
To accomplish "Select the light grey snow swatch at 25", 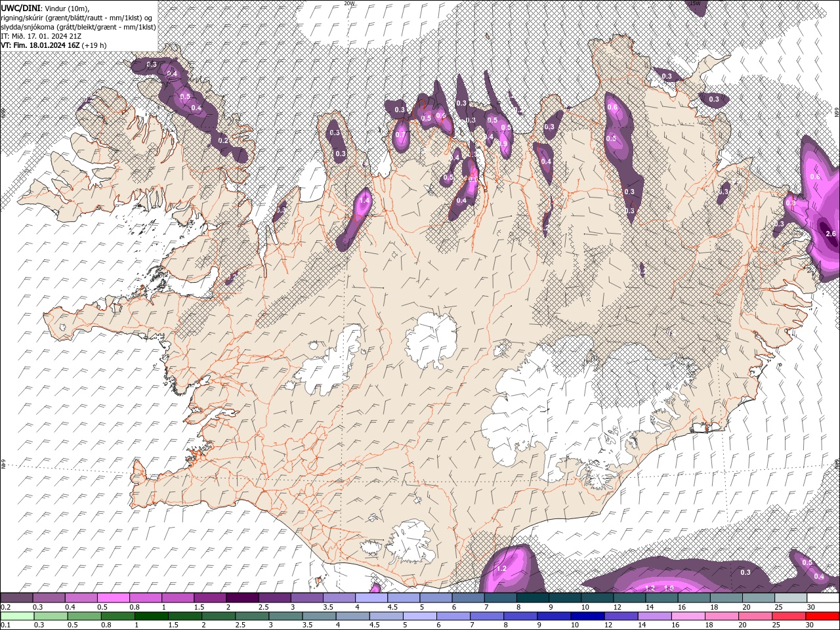I will [x=791, y=598].
